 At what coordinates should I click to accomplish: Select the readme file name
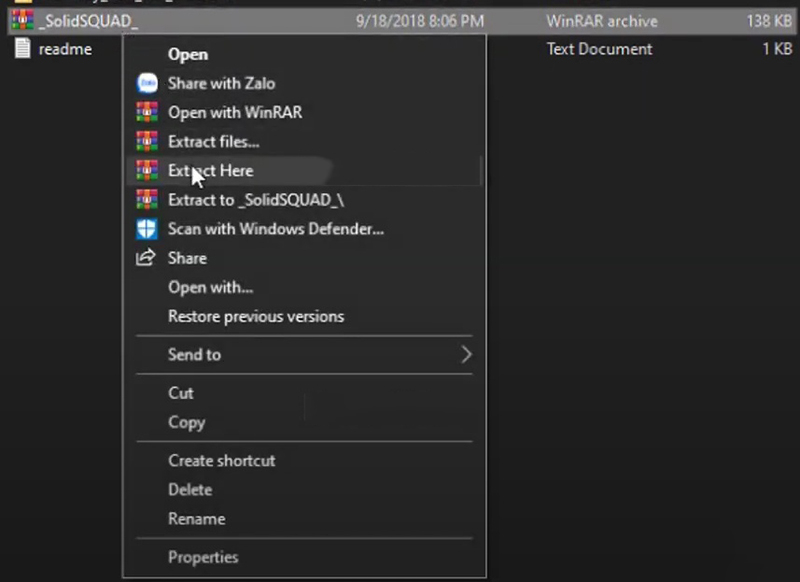point(65,49)
